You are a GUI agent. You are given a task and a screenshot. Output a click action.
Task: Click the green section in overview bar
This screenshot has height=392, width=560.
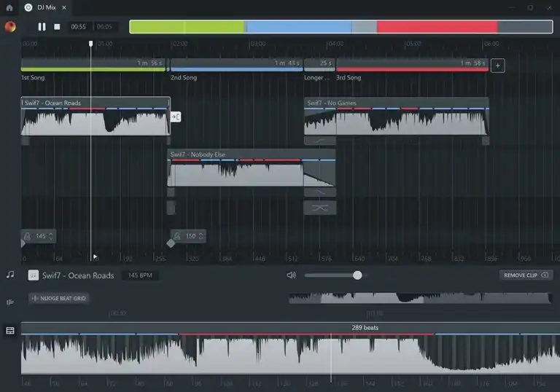187,27
